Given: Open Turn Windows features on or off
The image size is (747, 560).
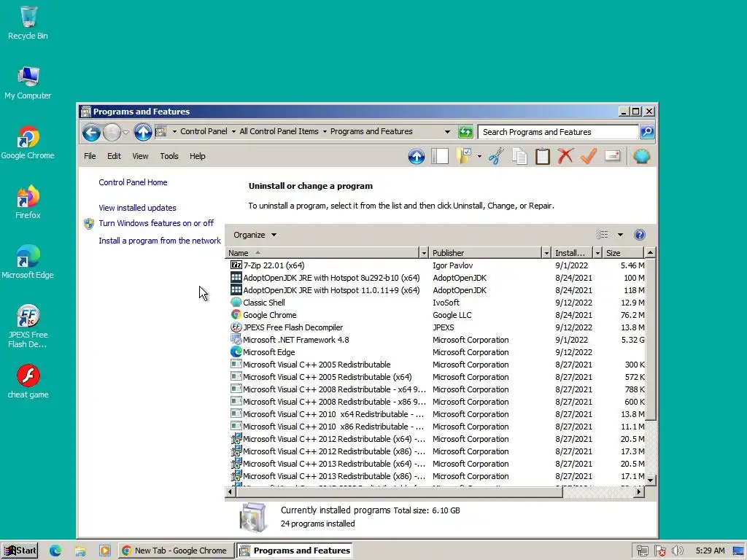Looking at the screenshot, I should click(x=156, y=223).
